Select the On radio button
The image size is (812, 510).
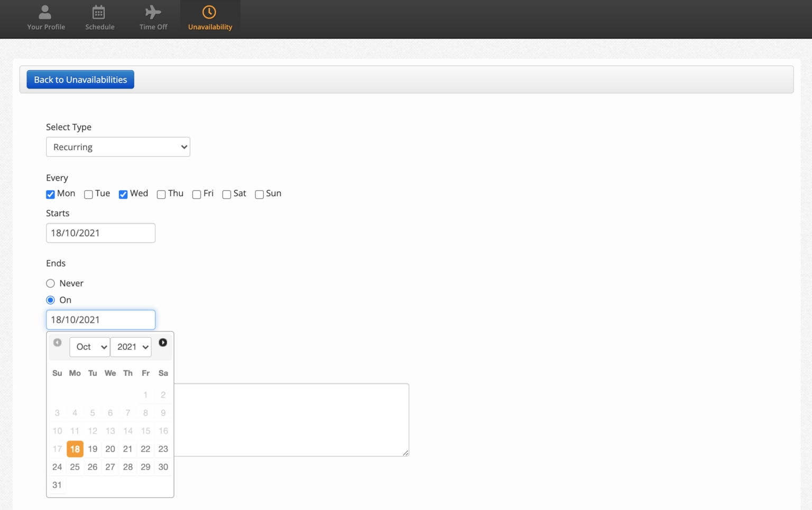point(50,300)
